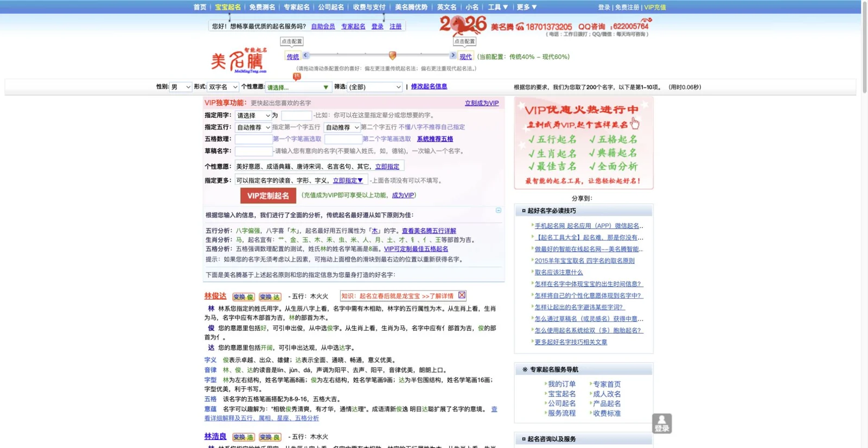This screenshot has width=868, height=448.
Task: Click 成人改名 in expert service navigation
Action: [607, 394]
